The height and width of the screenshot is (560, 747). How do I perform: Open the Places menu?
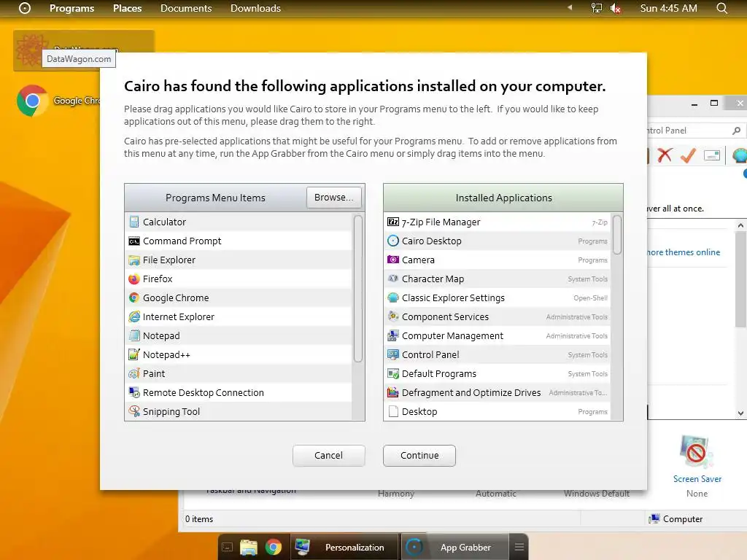(127, 8)
